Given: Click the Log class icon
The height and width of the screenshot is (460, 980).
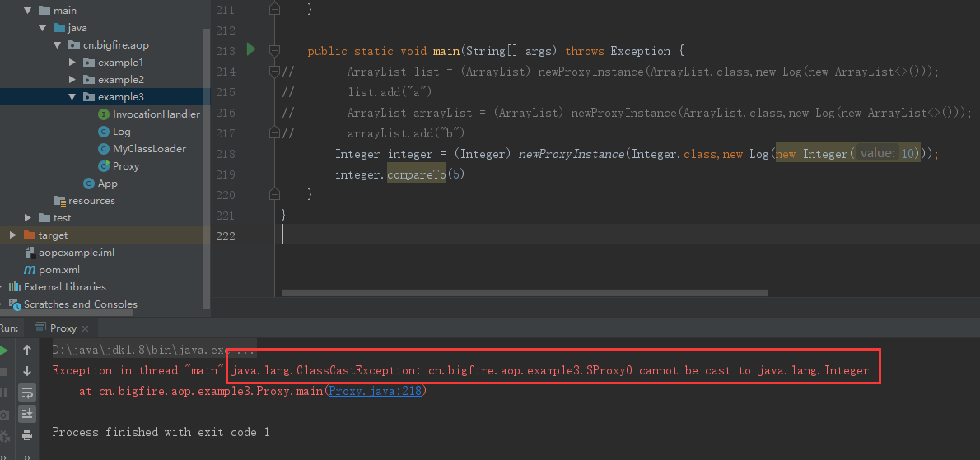Looking at the screenshot, I should 104,132.
